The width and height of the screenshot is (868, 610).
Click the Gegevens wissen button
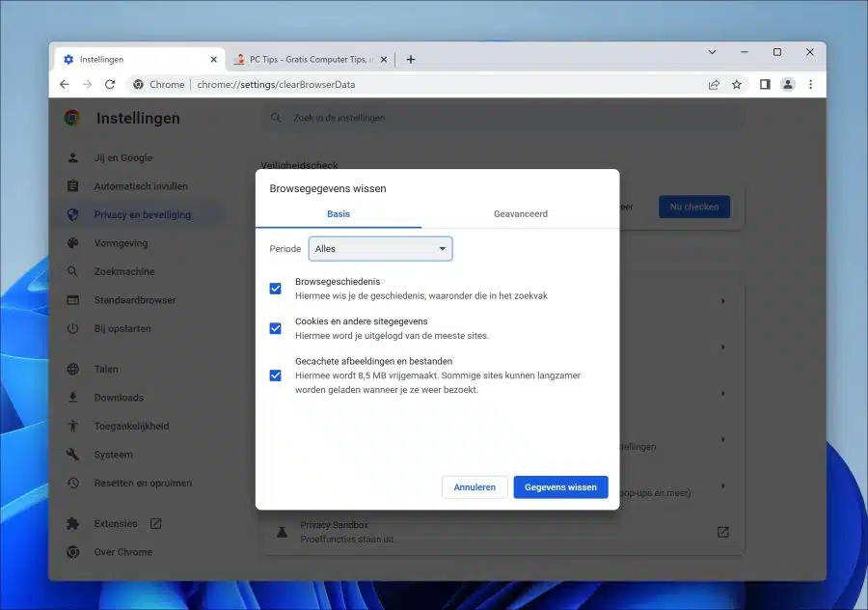click(560, 487)
